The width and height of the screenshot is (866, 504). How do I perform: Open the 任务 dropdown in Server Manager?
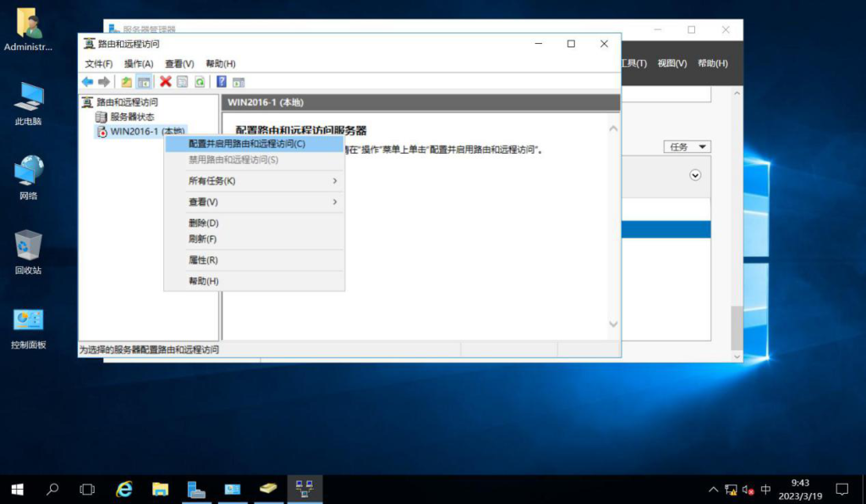687,147
